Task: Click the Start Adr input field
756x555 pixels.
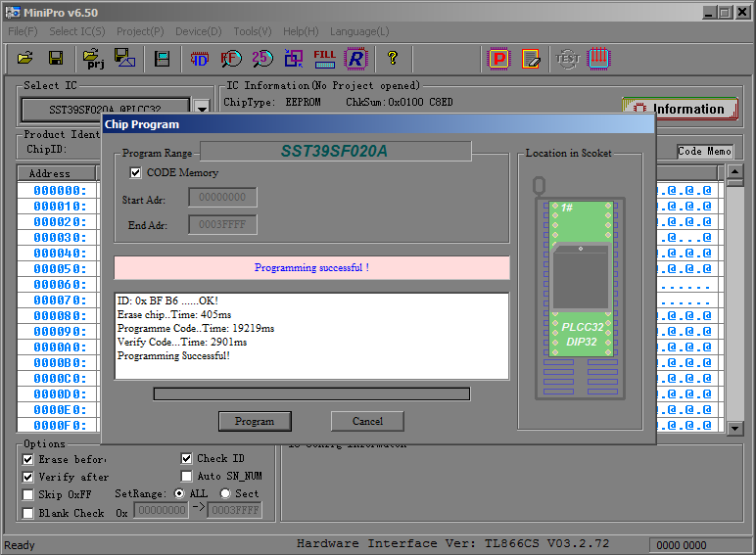Action: 222,197
